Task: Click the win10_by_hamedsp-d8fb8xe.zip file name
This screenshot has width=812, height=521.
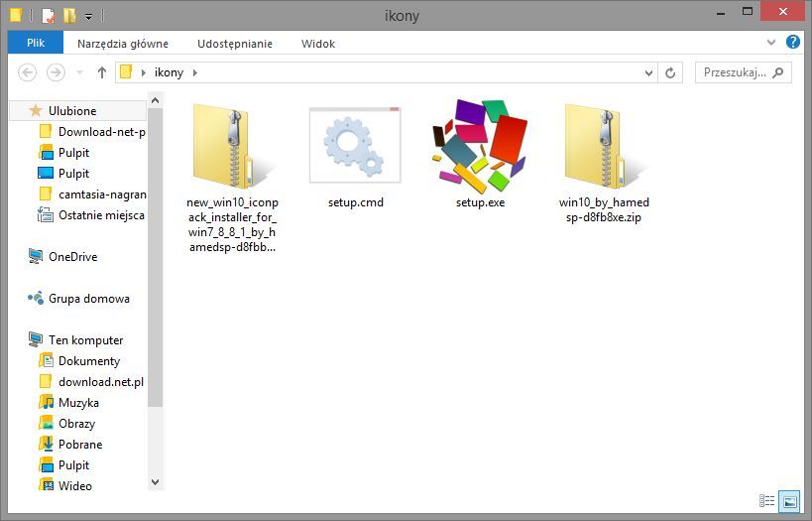Action: 604,210
